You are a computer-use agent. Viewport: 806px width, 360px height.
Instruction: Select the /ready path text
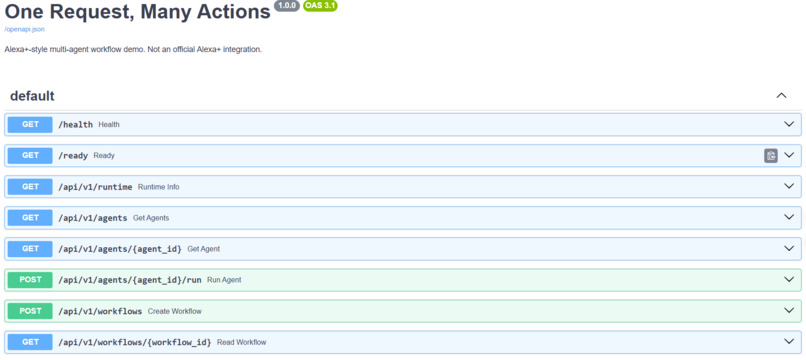coord(73,155)
